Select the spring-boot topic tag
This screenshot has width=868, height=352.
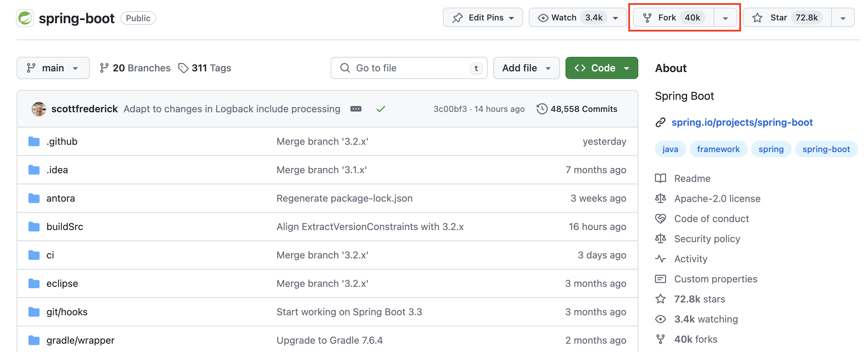[x=826, y=149]
